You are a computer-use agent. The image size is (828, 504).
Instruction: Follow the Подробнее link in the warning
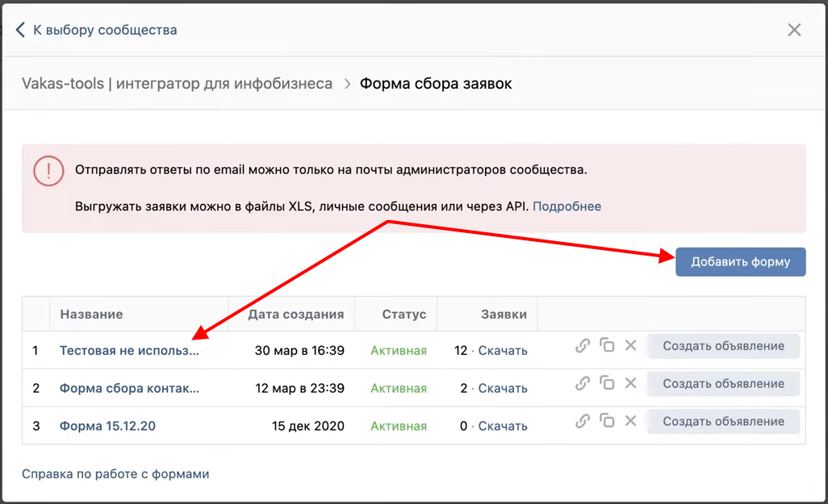[567, 206]
